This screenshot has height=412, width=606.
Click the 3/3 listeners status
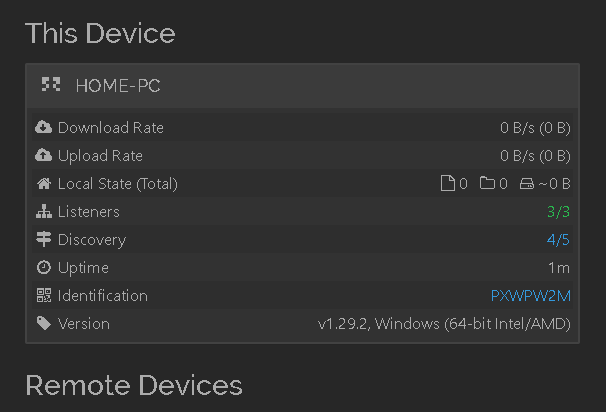point(558,212)
